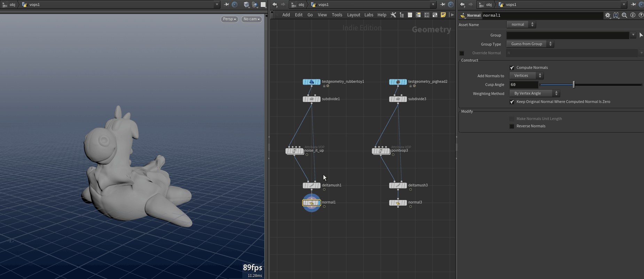Open the viewport display cube icon menu
644x279 pixels.
(x=247, y=5)
